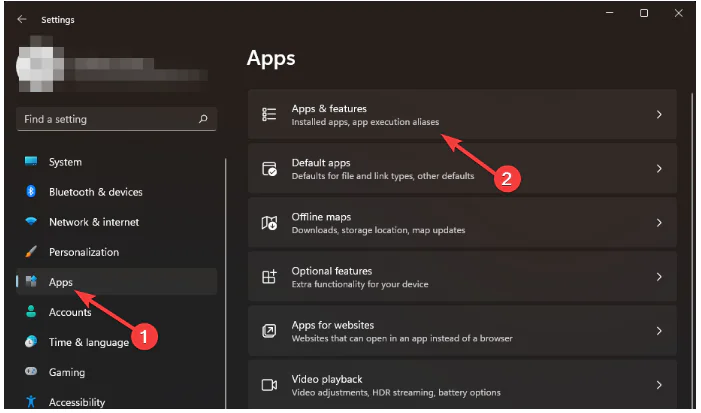The height and width of the screenshot is (413, 701).
Task: Expand Offline maps chevron
Action: pyautogui.click(x=659, y=223)
